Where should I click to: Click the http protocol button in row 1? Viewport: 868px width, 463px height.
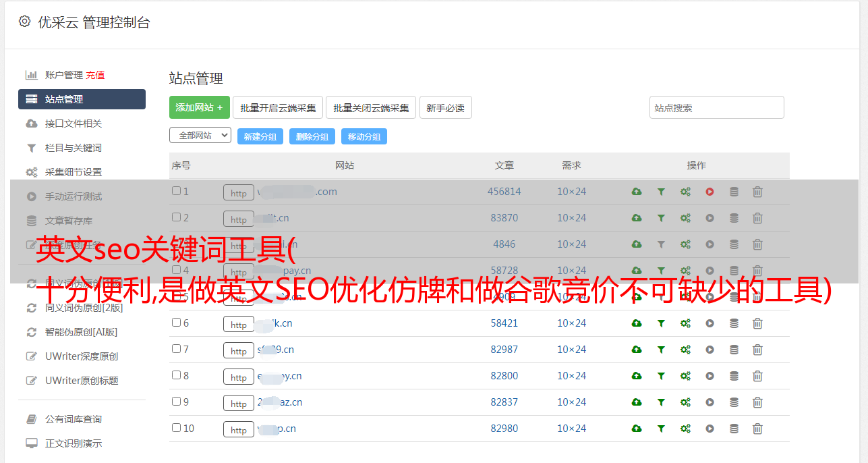point(239,193)
